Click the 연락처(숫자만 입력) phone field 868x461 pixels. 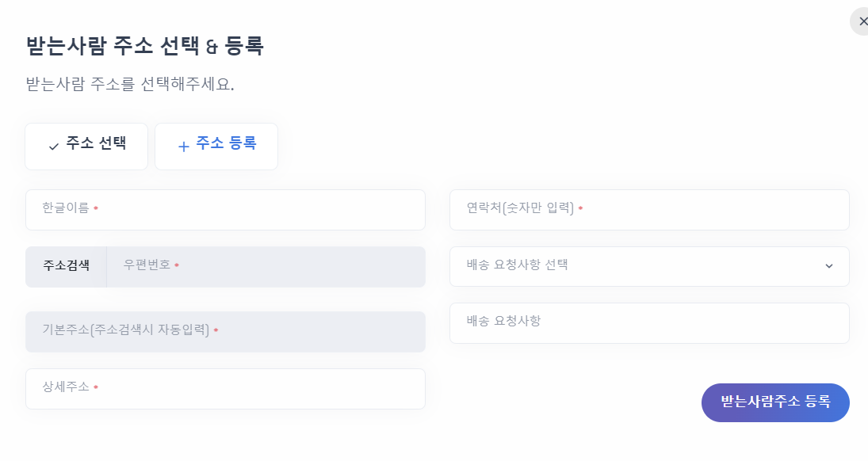[x=649, y=209]
